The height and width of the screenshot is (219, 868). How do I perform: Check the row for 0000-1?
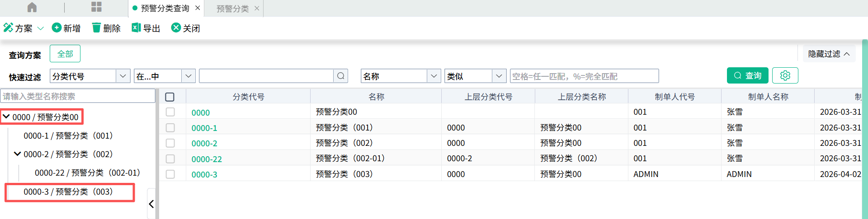click(x=170, y=128)
